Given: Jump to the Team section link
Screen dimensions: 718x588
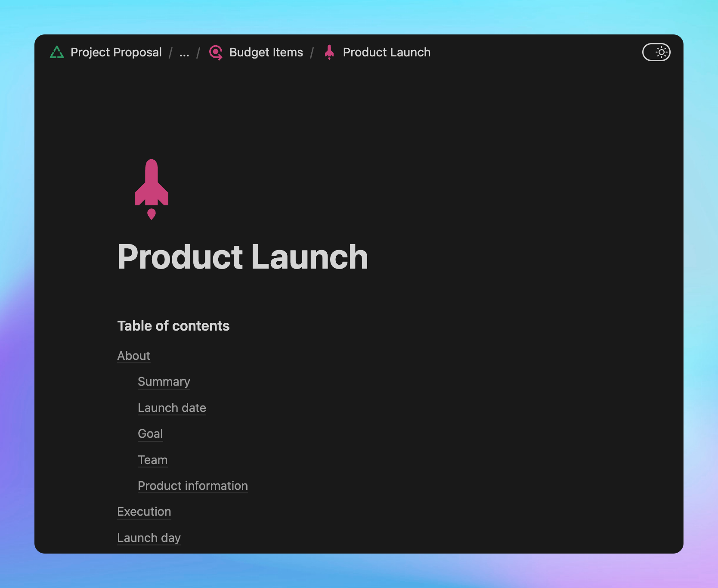Looking at the screenshot, I should tap(153, 460).
